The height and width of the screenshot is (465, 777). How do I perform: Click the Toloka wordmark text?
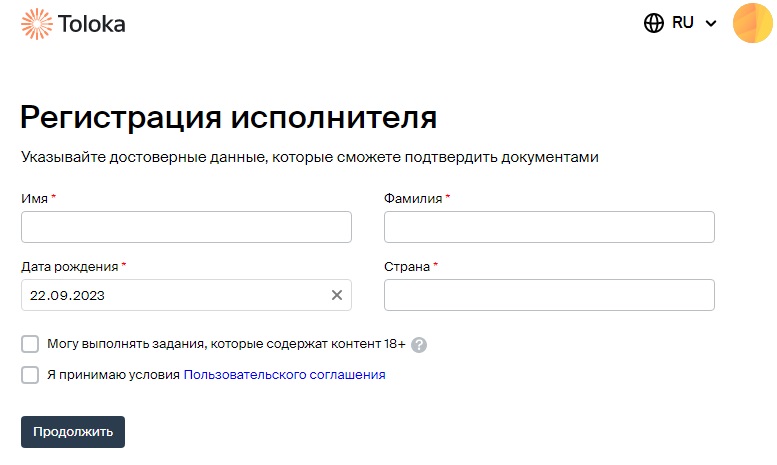coord(92,24)
